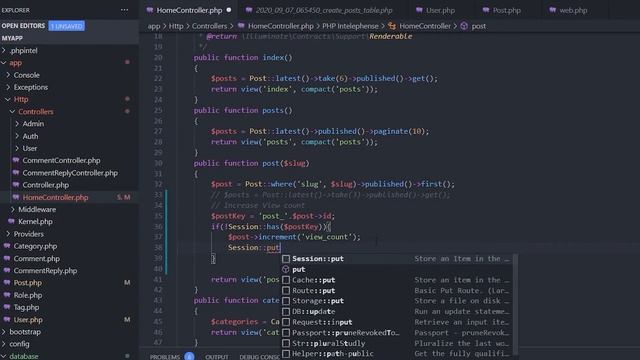
Task: Collapse the app folder
Action: (4, 62)
